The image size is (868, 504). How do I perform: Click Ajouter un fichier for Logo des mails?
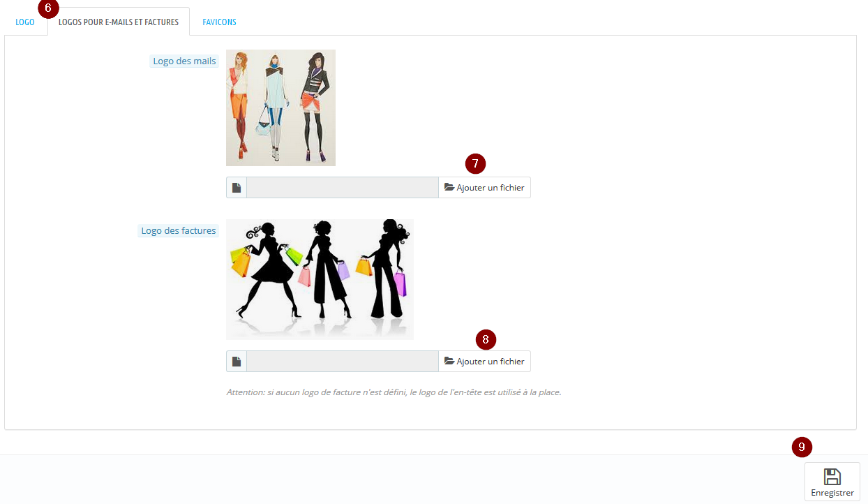pos(484,187)
